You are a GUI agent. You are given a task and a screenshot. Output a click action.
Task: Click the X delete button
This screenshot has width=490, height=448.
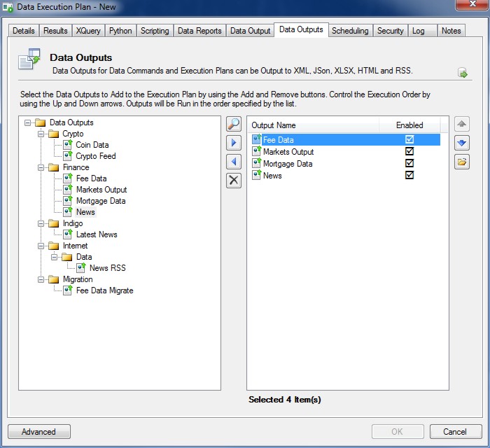234,180
